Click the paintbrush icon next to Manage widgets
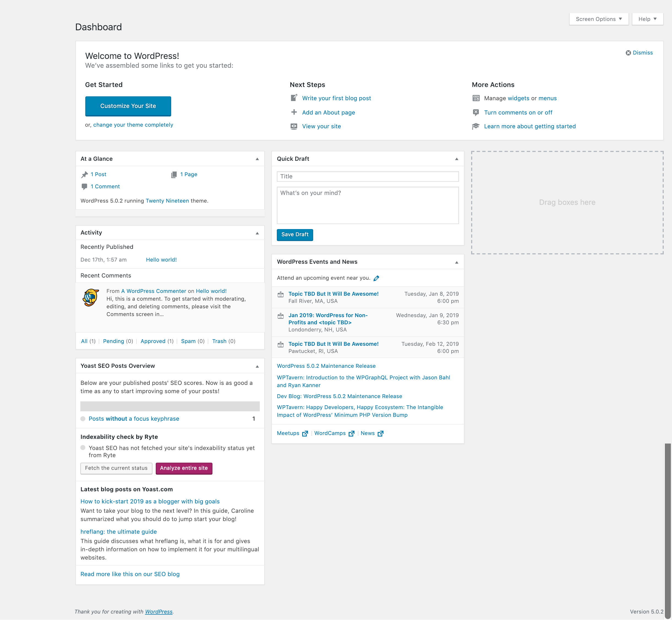This screenshot has width=672, height=620. click(x=476, y=98)
